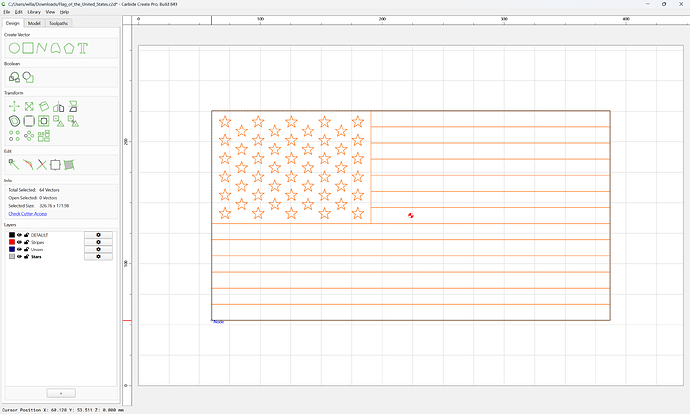
Task: Click the Boolean subtract icon
Action: pyautogui.click(x=28, y=77)
